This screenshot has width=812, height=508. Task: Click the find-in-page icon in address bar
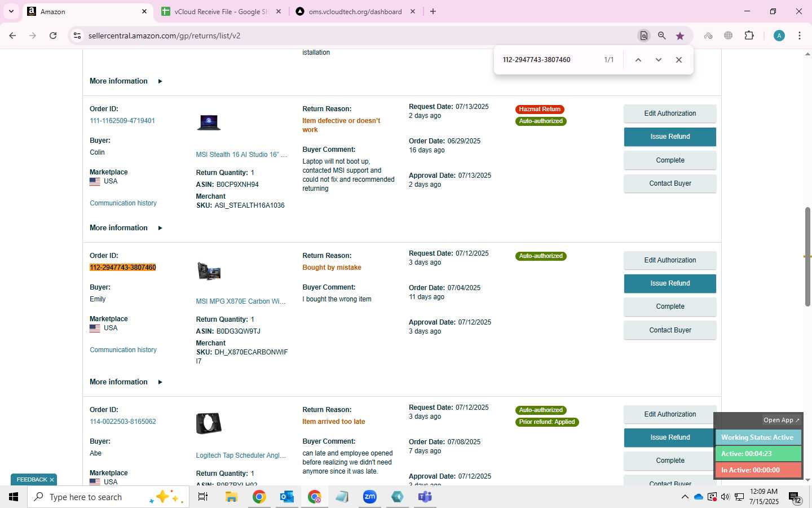(x=643, y=36)
